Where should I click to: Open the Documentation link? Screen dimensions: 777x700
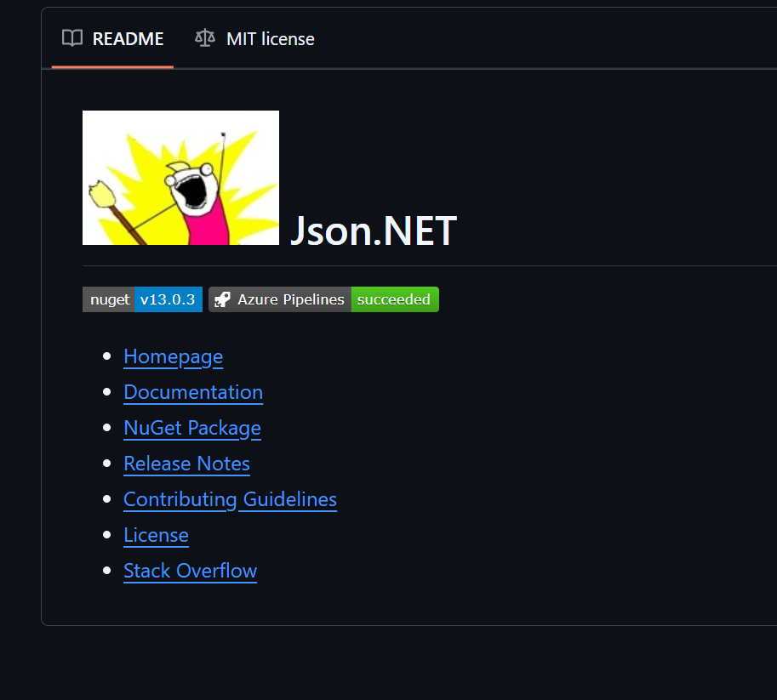(x=193, y=392)
